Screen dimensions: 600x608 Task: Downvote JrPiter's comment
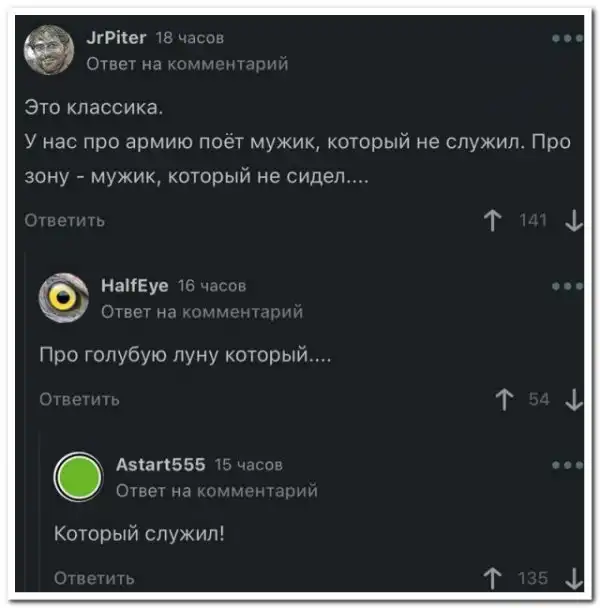click(574, 221)
